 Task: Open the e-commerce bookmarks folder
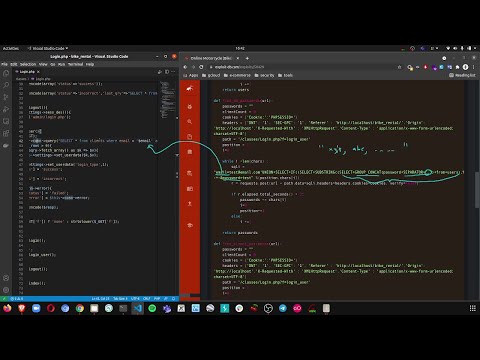click(x=237, y=75)
